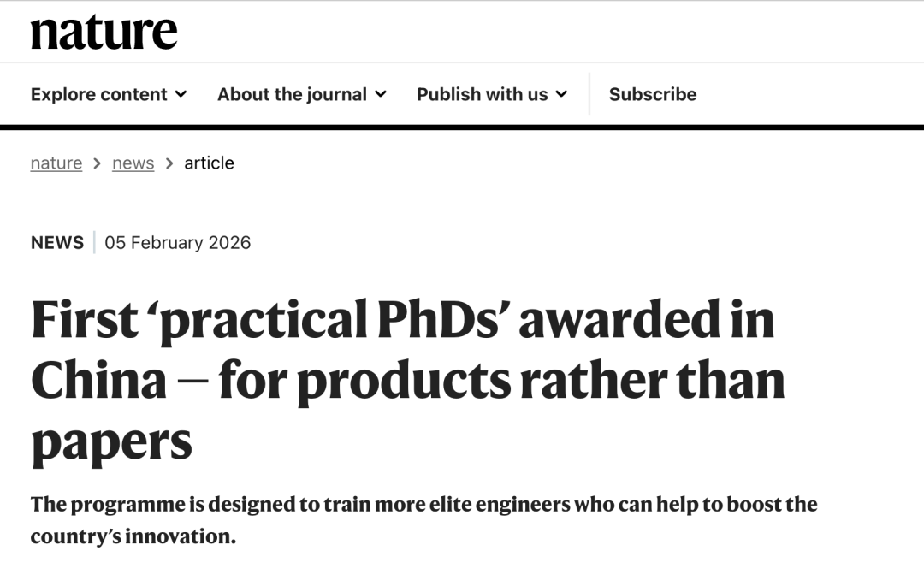Open the Publish with us menu
The height and width of the screenshot is (586, 924).
click(482, 94)
